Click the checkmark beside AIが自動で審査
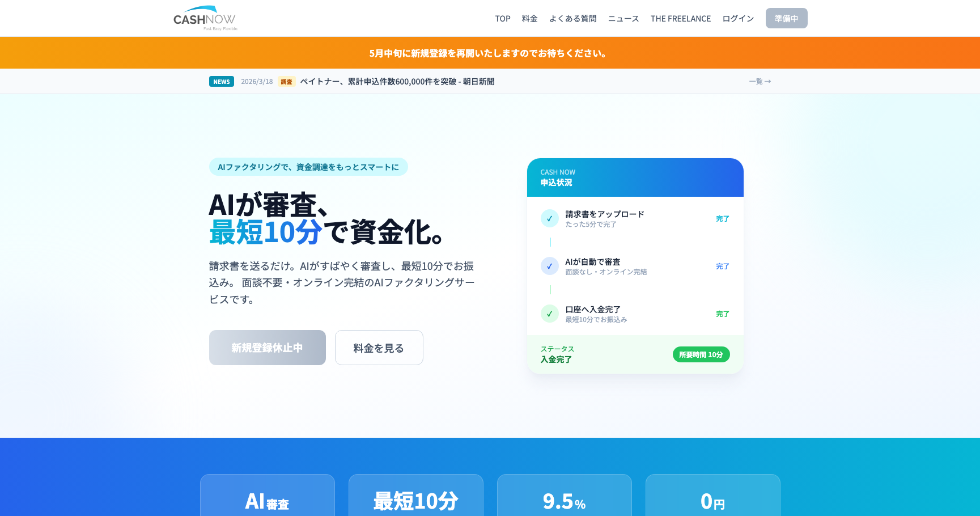The height and width of the screenshot is (516, 980). pyautogui.click(x=550, y=266)
